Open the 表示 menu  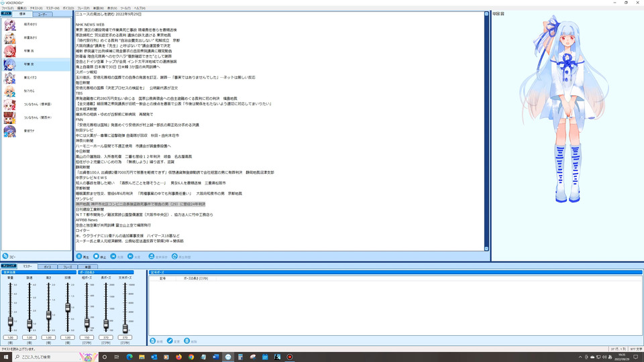point(112,8)
